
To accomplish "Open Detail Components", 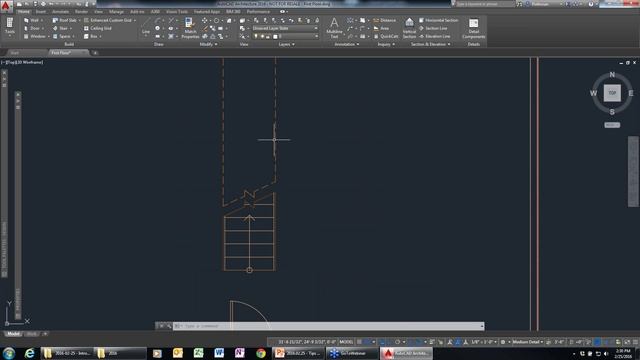I will [473, 28].
